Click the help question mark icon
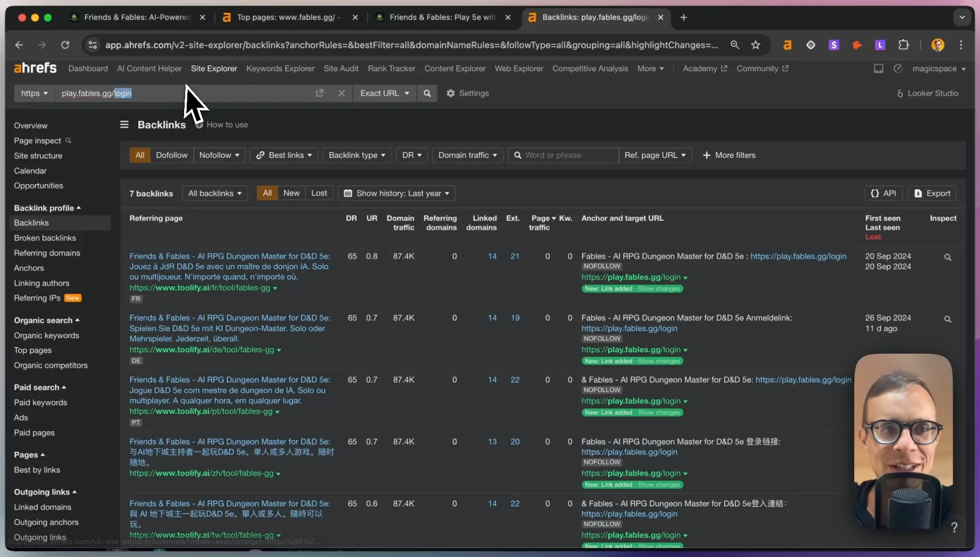 click(954, 527)
